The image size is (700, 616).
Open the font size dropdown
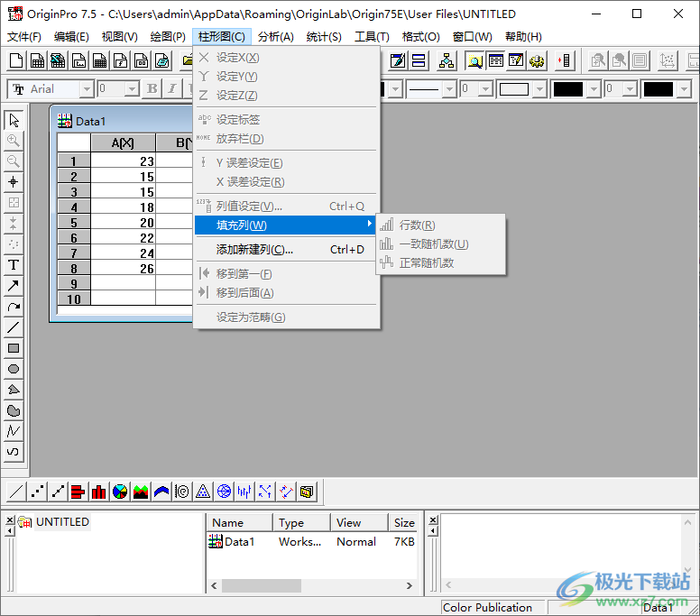pos(132,89)
